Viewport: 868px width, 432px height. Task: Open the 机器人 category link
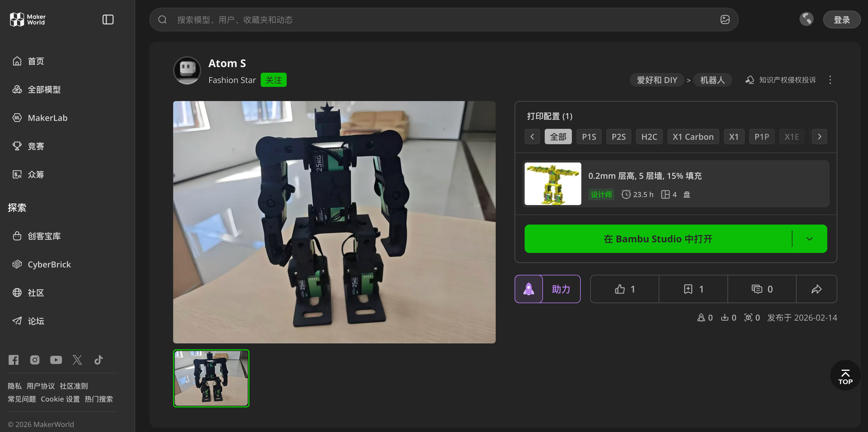pyautogui.click(x=712, y=80)
